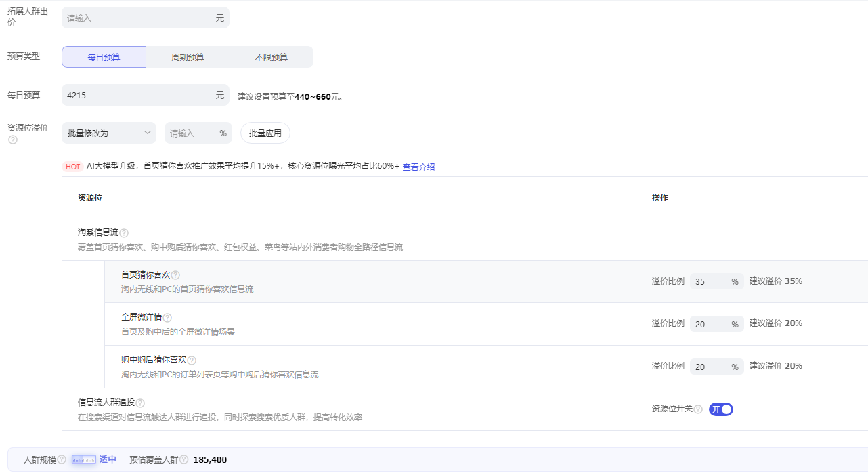Click help icon next to 淘系信息流
Image resolution: width=868 pixels, height=473 pixels.
[x=124, y=233]
